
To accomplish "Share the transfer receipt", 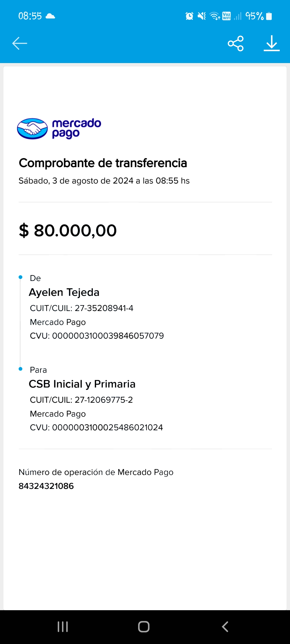I will click(235, 43).
